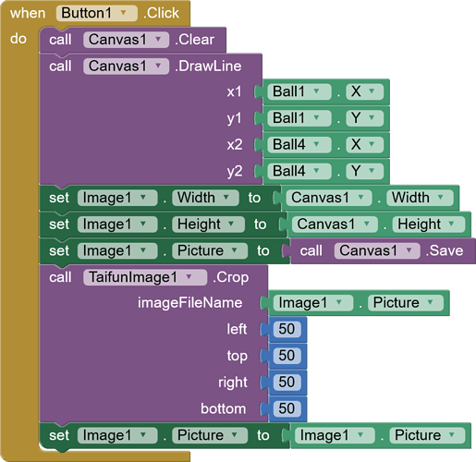Open the TaifunImage1 component dropdown
The image size is (476, 462).
(x=145, y=277)
